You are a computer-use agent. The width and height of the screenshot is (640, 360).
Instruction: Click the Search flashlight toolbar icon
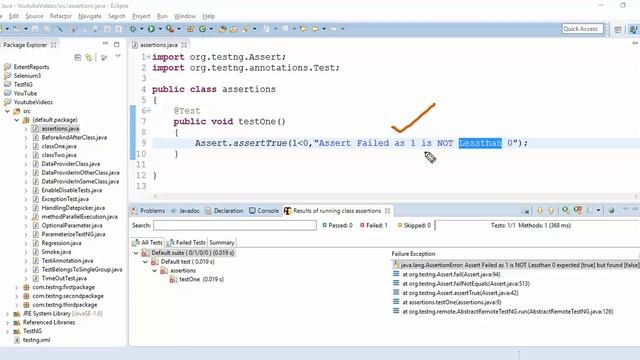(x=246, y=29)
